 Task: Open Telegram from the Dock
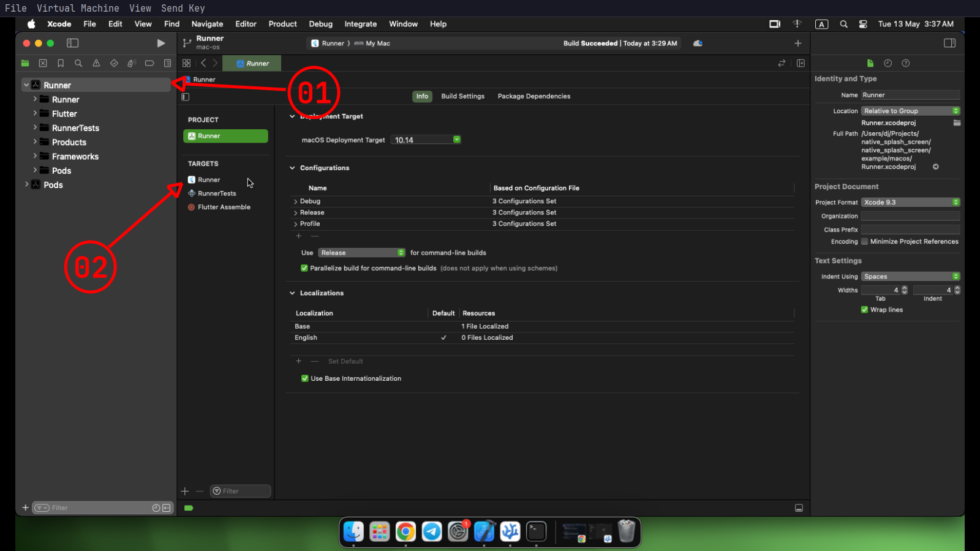pos(432,531)
